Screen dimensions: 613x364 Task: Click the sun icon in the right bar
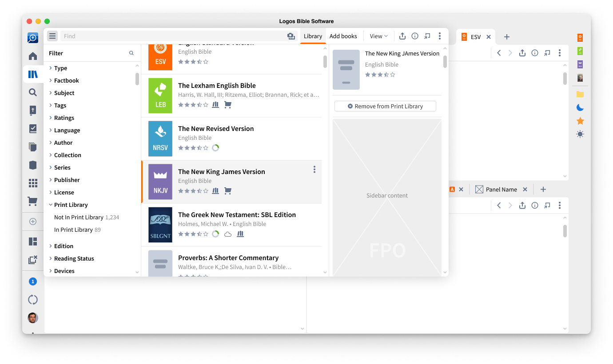[580, 134]
